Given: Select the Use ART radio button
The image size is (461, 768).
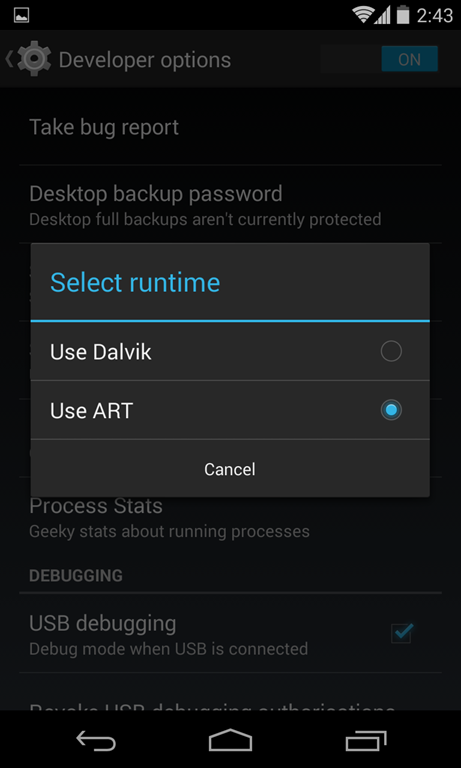Looking at the screenshot, I should (391, 410).
